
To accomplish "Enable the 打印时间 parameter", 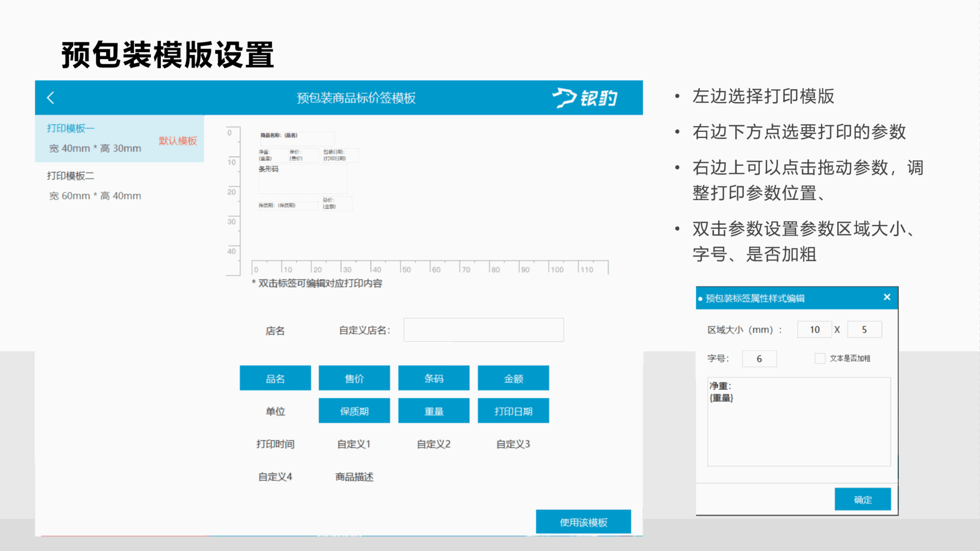I will (x=275, y=444).
